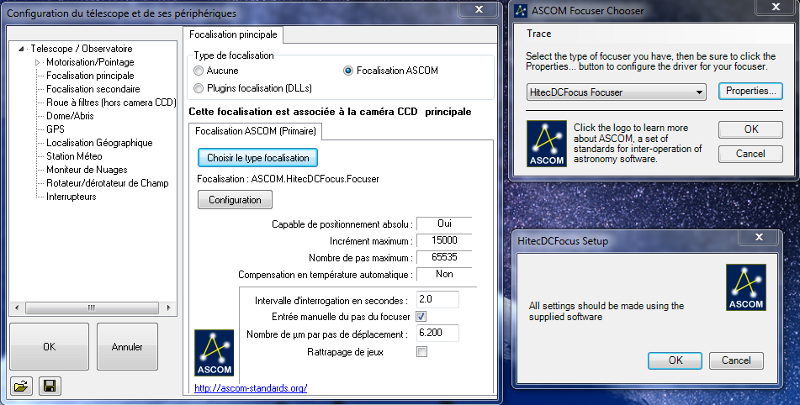Uncheck Entrée manuelle du pas du focuser
The width and height of the screenshot is (800, 405).
[421, 316]
